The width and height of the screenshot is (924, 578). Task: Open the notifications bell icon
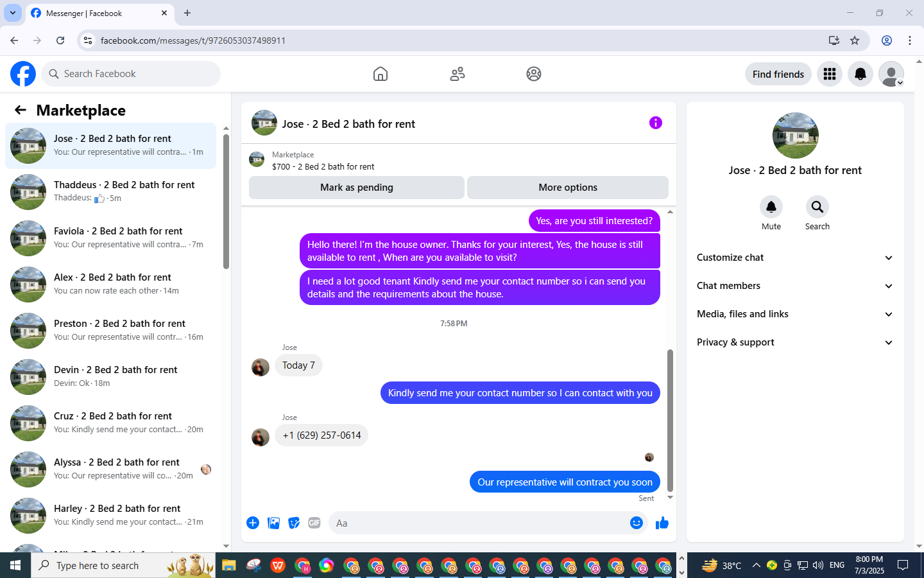[860, 74]
